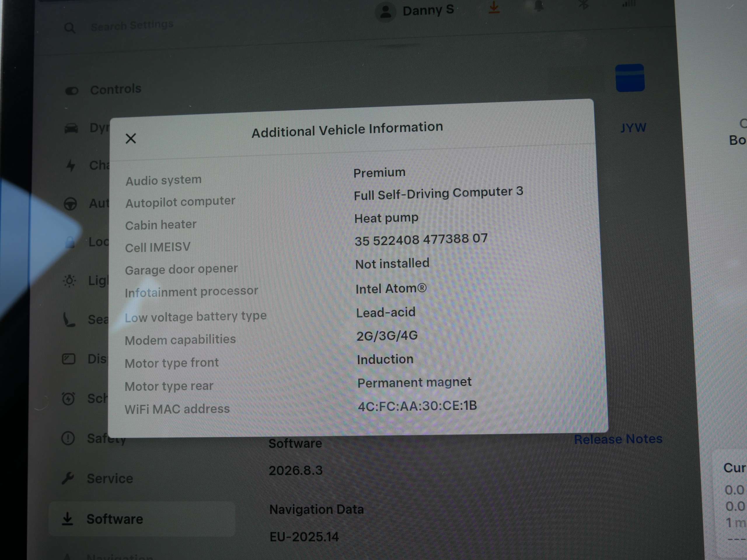The image size is (747, 560).
Task: Click the Dynamics car icon
Action: pyautogui.click(x=71, y=129)
